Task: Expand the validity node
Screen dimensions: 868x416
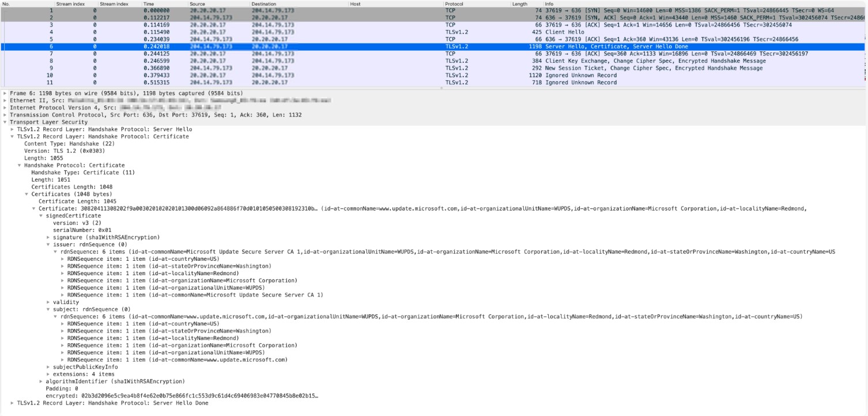Action: (48, 302)
